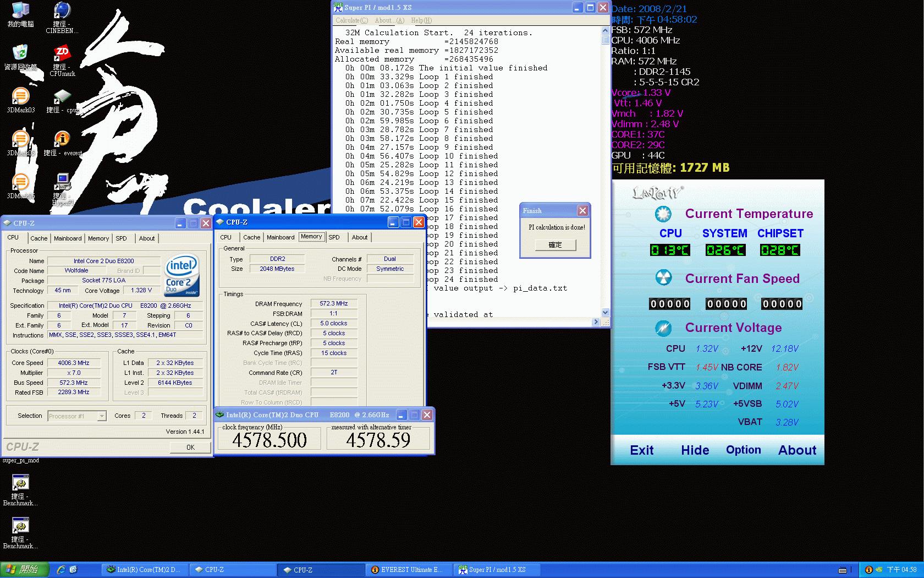Click the scroll down arrow in Super PI
This screenshot has width=924, height=578.
605,312
